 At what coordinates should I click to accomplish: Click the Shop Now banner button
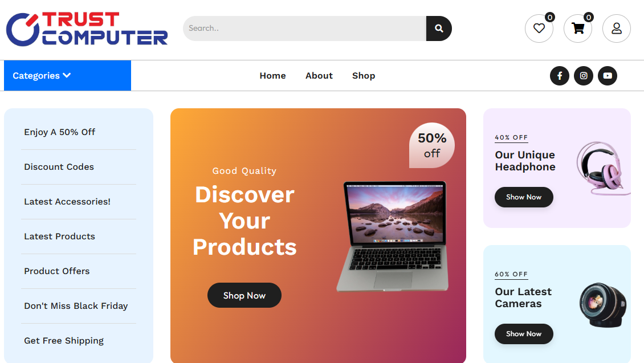[244, 295]
